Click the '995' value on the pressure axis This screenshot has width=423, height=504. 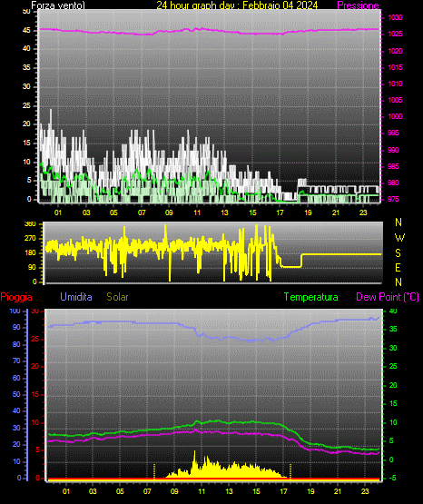393,133
